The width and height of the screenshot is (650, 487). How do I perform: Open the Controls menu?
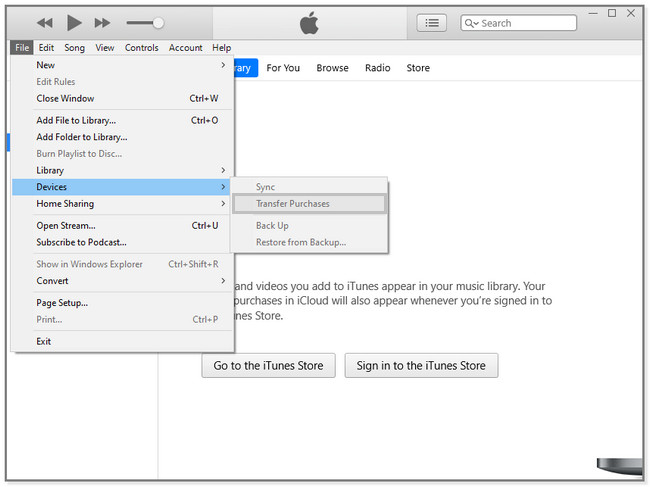141,47
